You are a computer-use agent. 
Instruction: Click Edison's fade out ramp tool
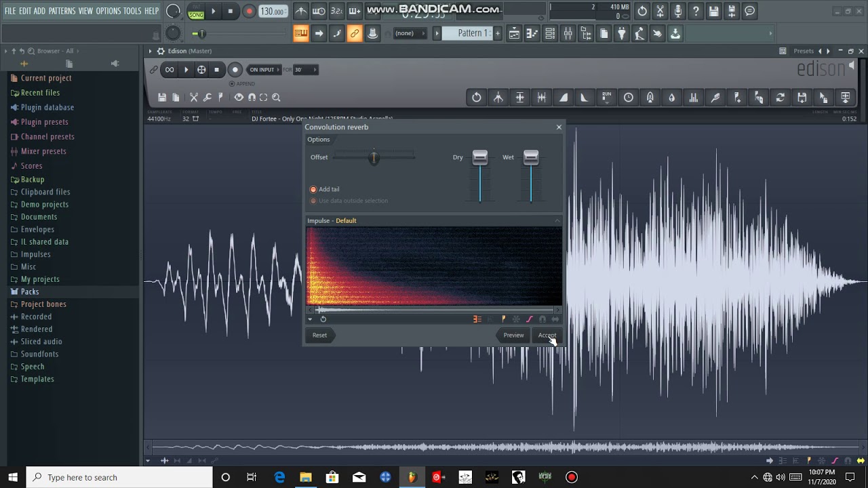pyautogui.click(x=585, y=98)
